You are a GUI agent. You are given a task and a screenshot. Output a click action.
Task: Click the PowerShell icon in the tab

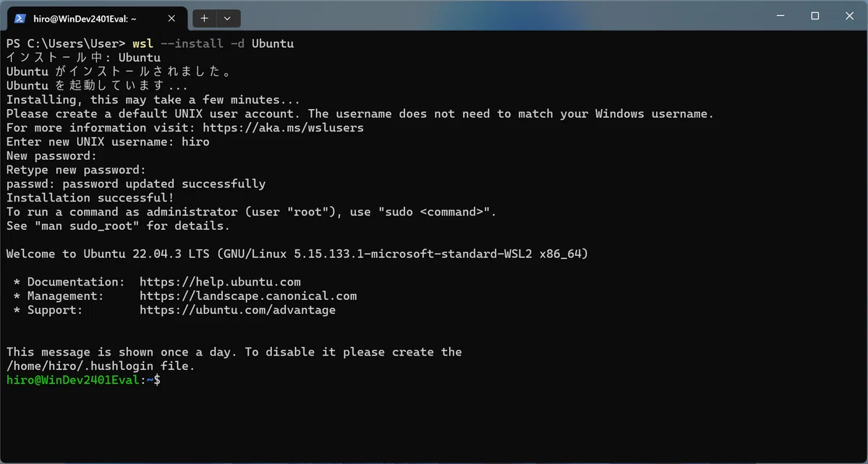21,17
